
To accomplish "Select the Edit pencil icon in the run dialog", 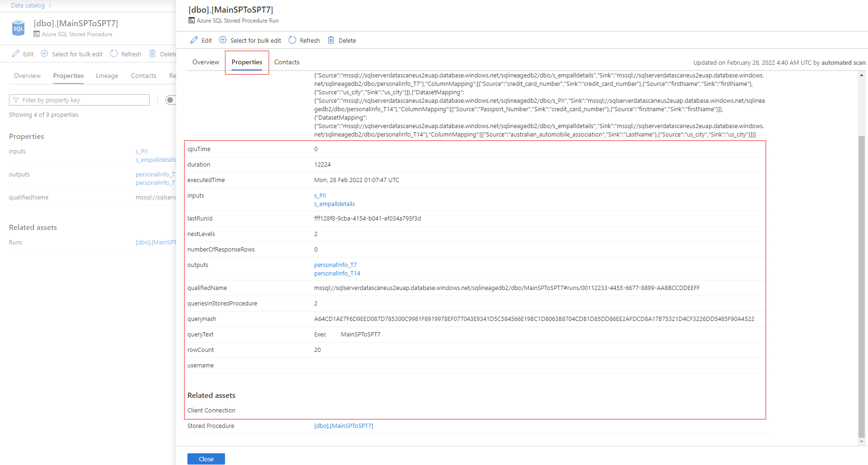I will [x=193, y=40].
